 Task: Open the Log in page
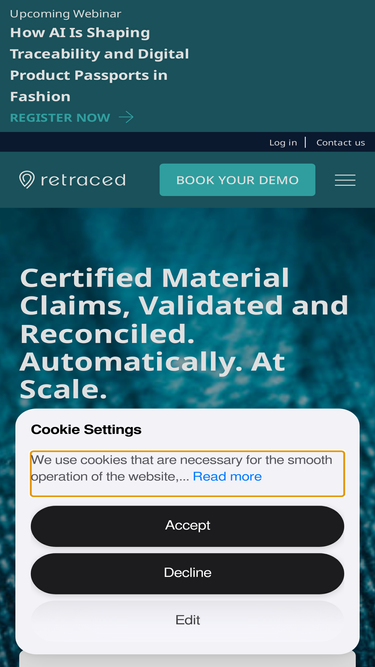tap(283, 143)
